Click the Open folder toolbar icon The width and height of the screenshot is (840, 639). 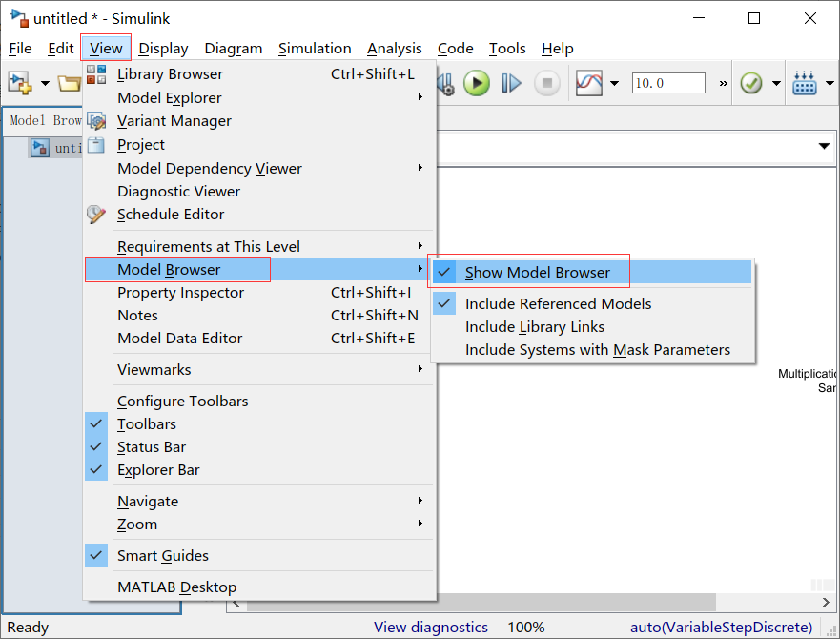click(70, 83)
